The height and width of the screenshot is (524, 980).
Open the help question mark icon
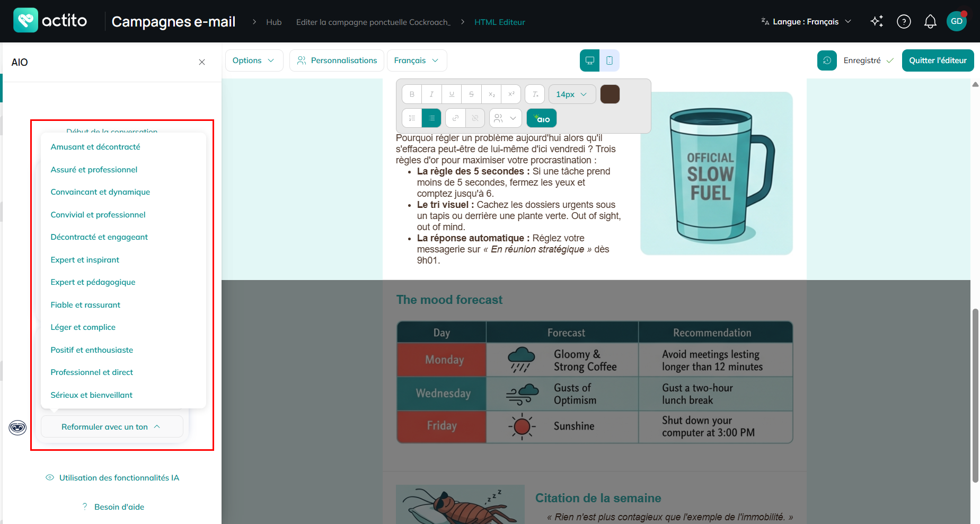tap(904, 21)
